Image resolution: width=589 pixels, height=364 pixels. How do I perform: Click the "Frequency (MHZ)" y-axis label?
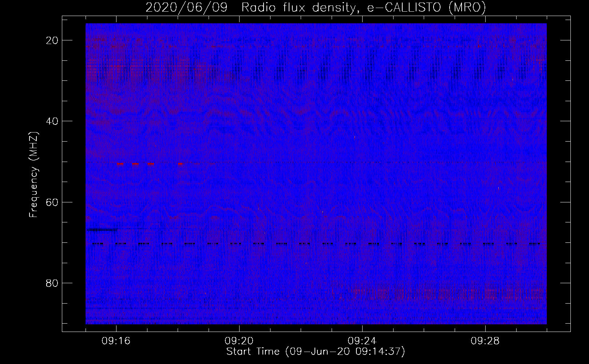click(33, 174)
